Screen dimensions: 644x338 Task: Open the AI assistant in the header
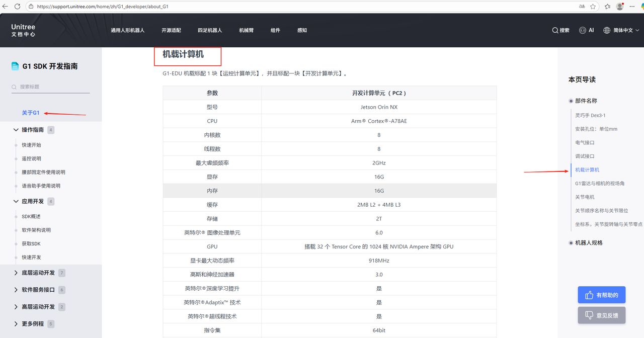(587, 30)
